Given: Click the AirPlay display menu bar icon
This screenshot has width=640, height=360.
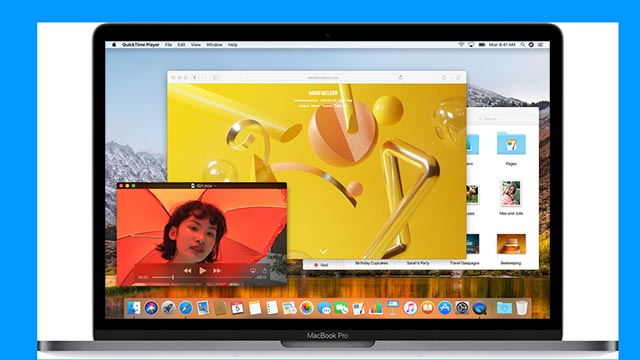Looking at the screenshot, I should (471, 45).
